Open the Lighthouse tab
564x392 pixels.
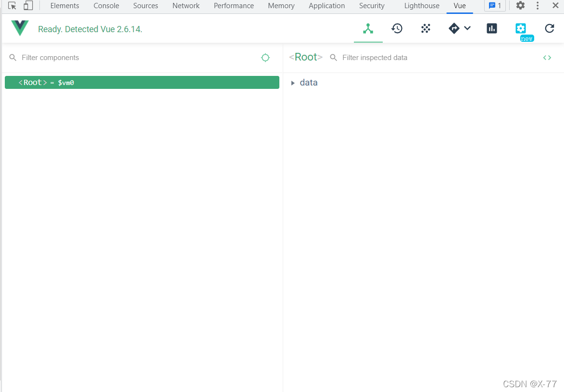422,6
